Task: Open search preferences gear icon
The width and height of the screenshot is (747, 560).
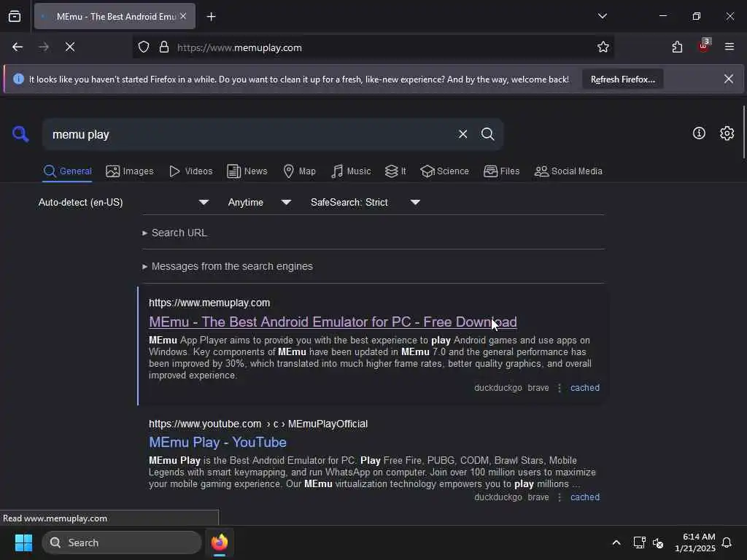Action: point(727,133)
